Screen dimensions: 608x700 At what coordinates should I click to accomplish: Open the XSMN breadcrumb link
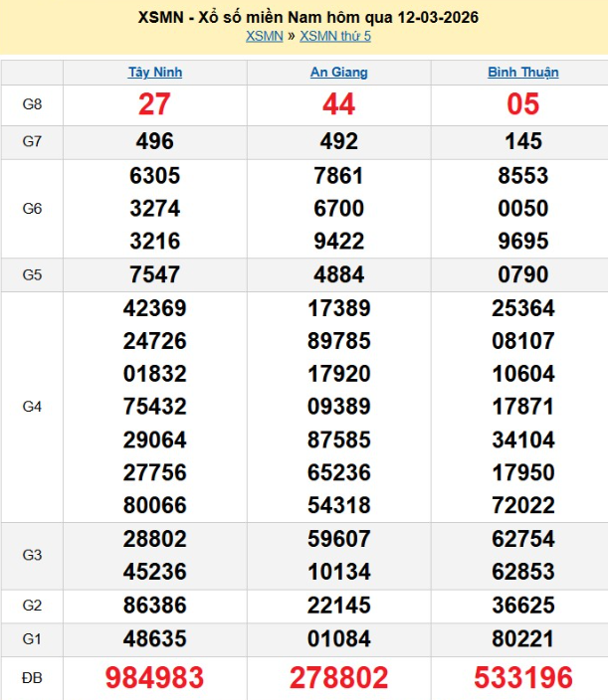point(264,37)
